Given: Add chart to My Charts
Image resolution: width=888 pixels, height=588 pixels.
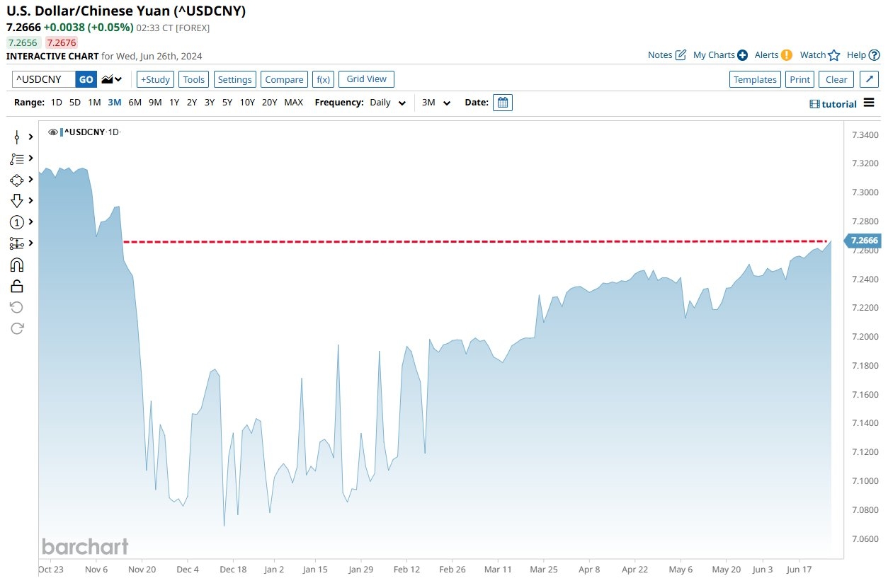Looking at the screenshot, I should [742, 55].
